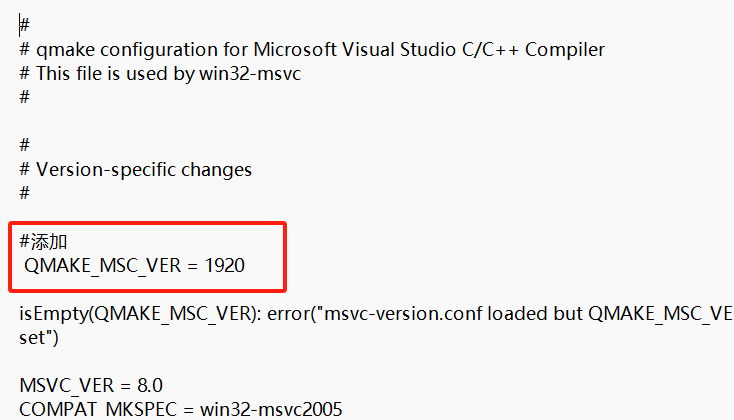Image resolution: width=734 pixels, height=420 pixels.
Task: Click the first '#' comment line at top
Action: click(24, 25)
